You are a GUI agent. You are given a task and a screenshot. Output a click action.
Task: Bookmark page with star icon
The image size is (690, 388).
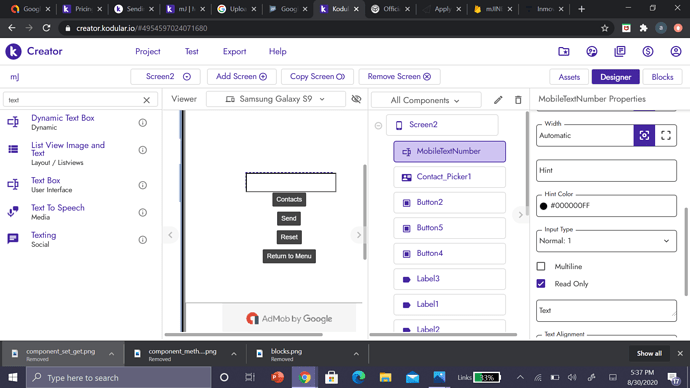pos(605,28)
